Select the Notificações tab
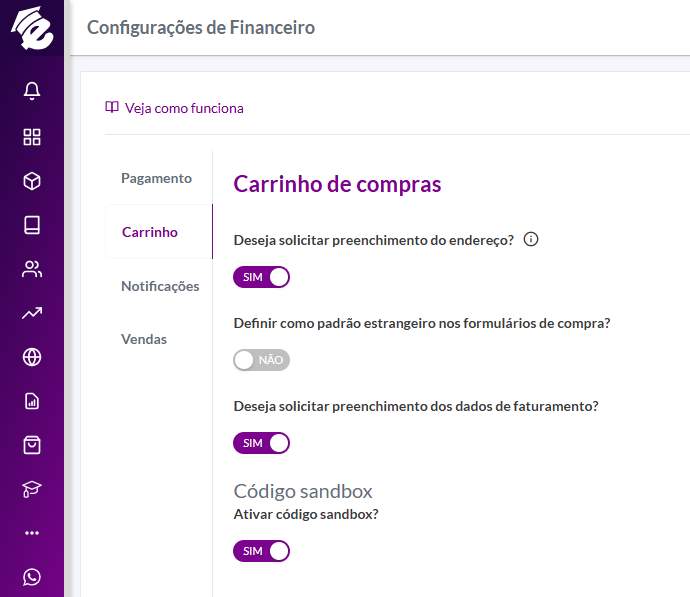Screen dimensions: 690x597 pyautogui.click(x=160, y=286)
